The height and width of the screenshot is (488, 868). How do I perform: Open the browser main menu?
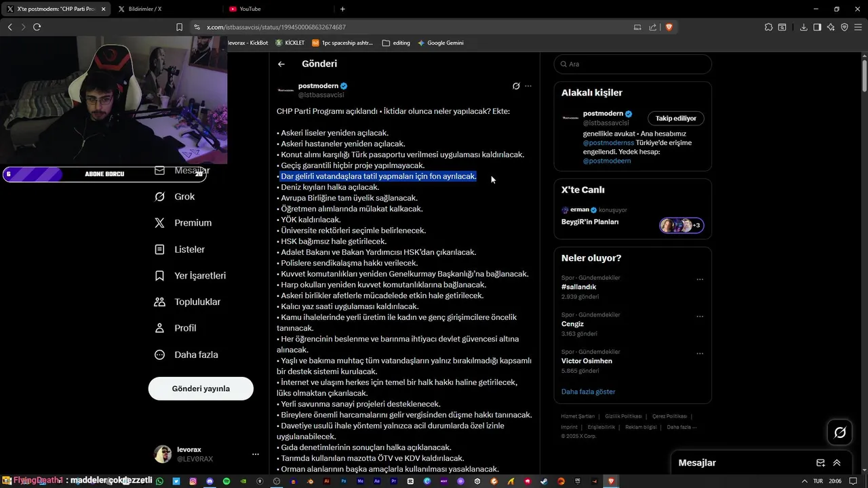pos(859,27)
